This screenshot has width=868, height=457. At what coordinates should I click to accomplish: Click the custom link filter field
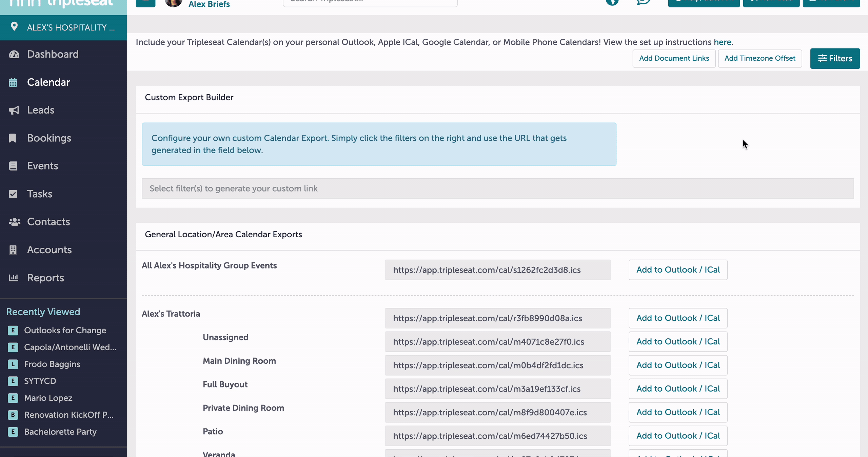[x=498, y=188]
